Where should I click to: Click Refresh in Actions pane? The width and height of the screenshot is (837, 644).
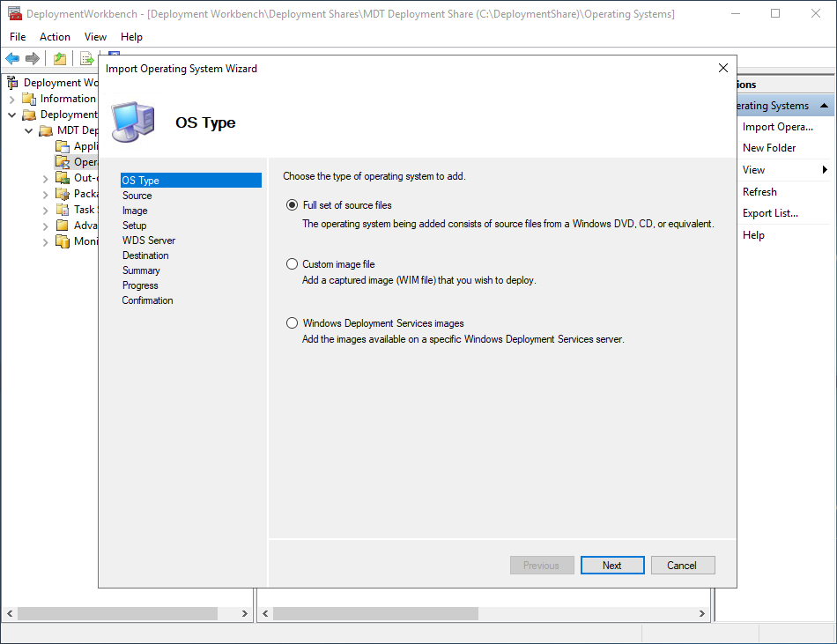[759, 191]
